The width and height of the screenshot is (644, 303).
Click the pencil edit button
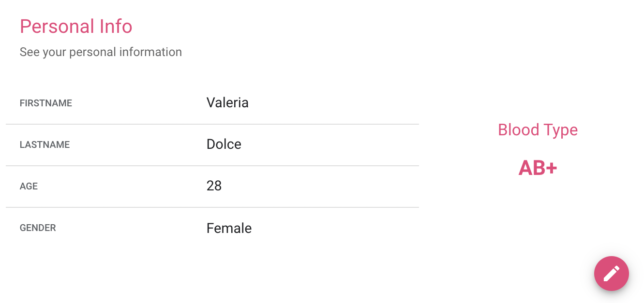611,274
